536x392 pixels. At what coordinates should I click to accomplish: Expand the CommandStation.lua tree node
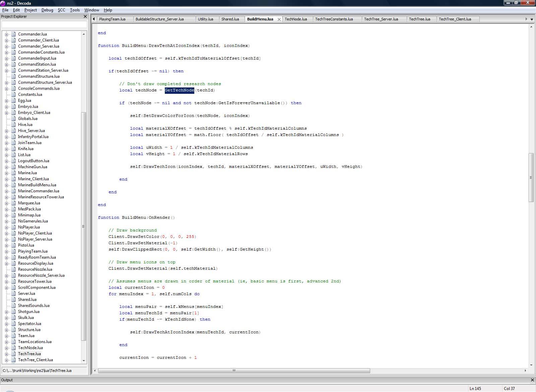(6, 64)
